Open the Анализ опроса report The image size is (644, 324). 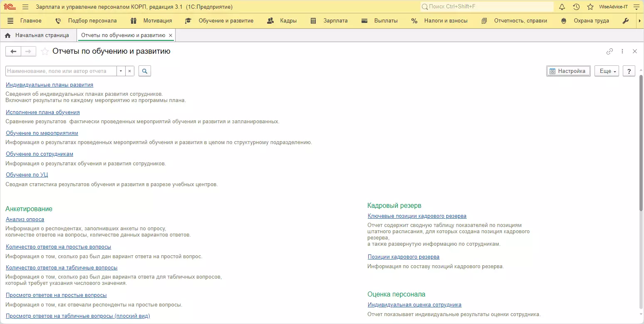coord(25,219)
